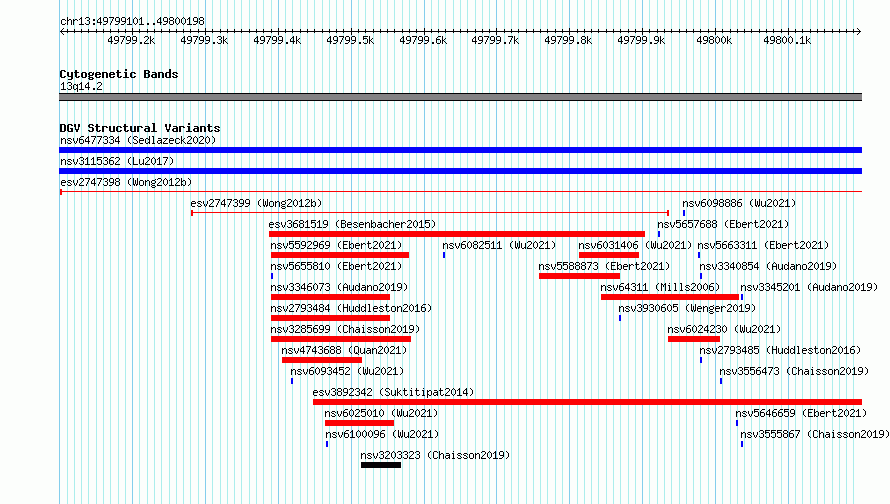This screenshot has height=504, width=890.
Task: Select the long red bar of esv3892342
Action: point(587,402)
